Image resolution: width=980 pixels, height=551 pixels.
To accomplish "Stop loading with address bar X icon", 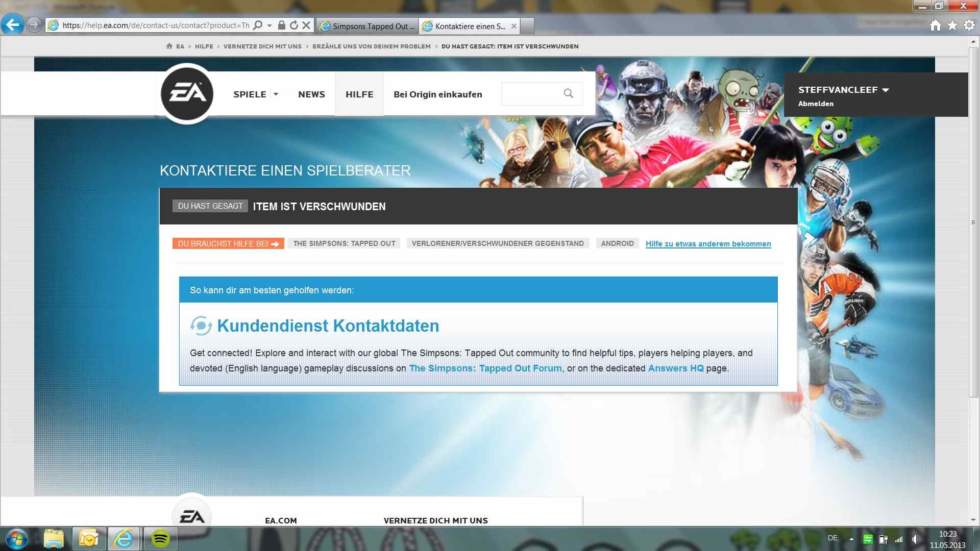I will click(306, 25).
